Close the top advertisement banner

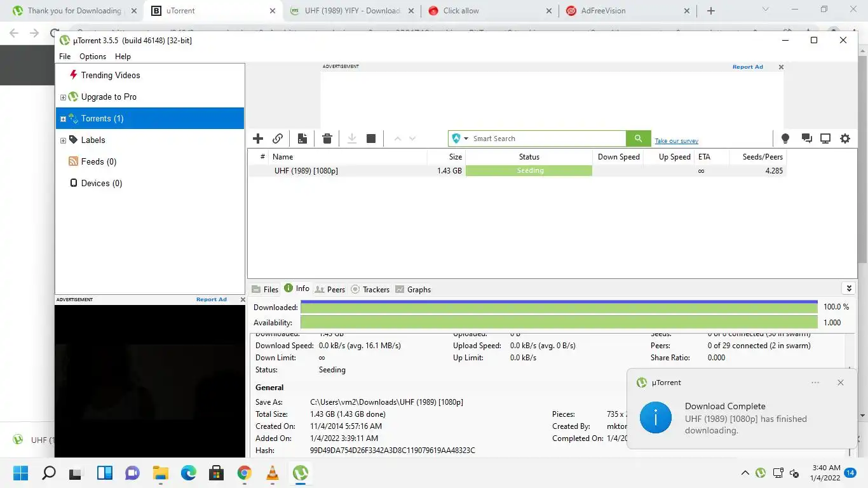pyautogui.click(x=781, y=67)
